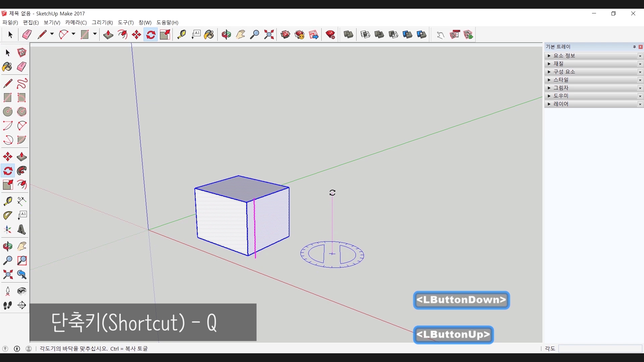Toggle the tray auto-hide pin button
Viewport: 644px width, 362px height.
pyautogui.click(x=634, y=47)
